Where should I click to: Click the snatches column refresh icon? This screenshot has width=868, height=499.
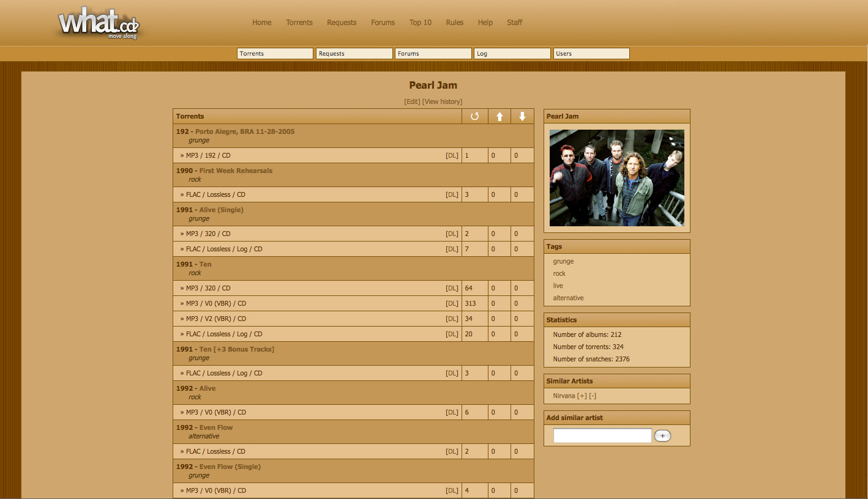click(474, 117)
